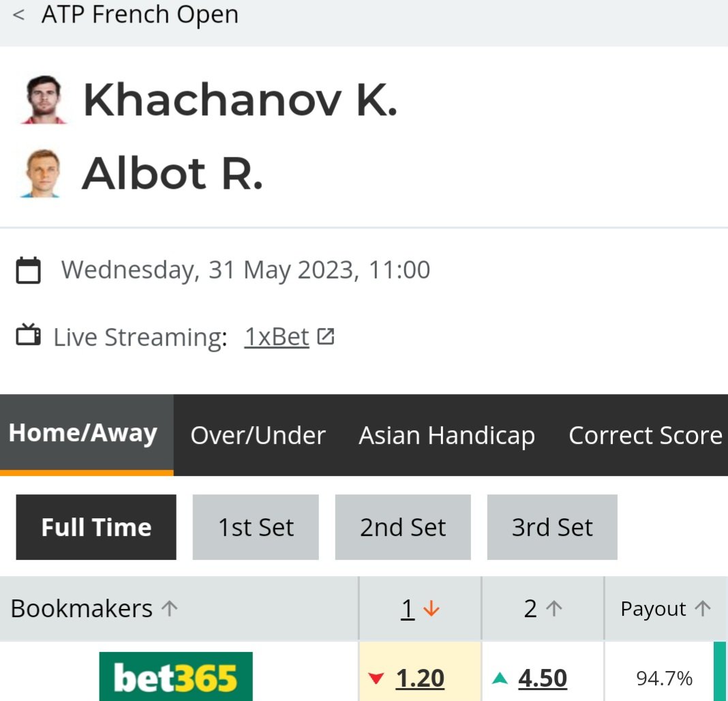Sort by Bookmakers column arrow

coord(169,609)
